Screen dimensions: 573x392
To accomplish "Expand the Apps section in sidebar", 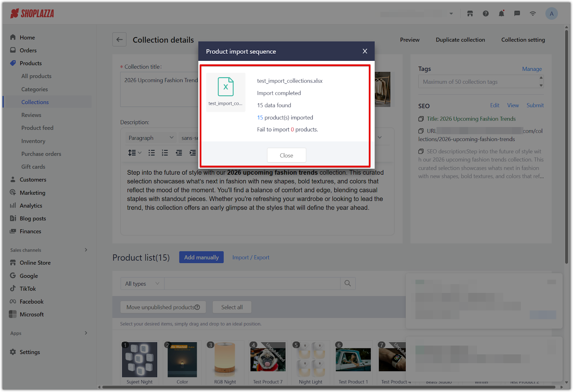I will [x=86, y=333].
